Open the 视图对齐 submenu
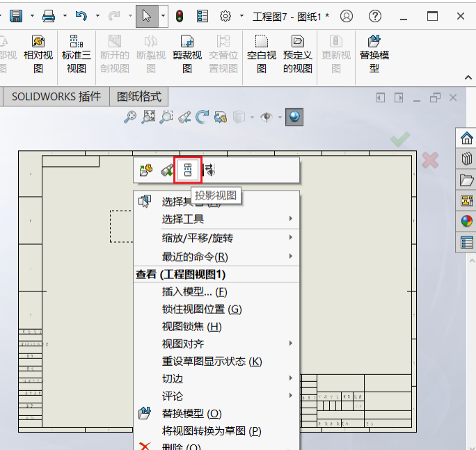The width and height of the screenshot is (476, 450). 216,344
